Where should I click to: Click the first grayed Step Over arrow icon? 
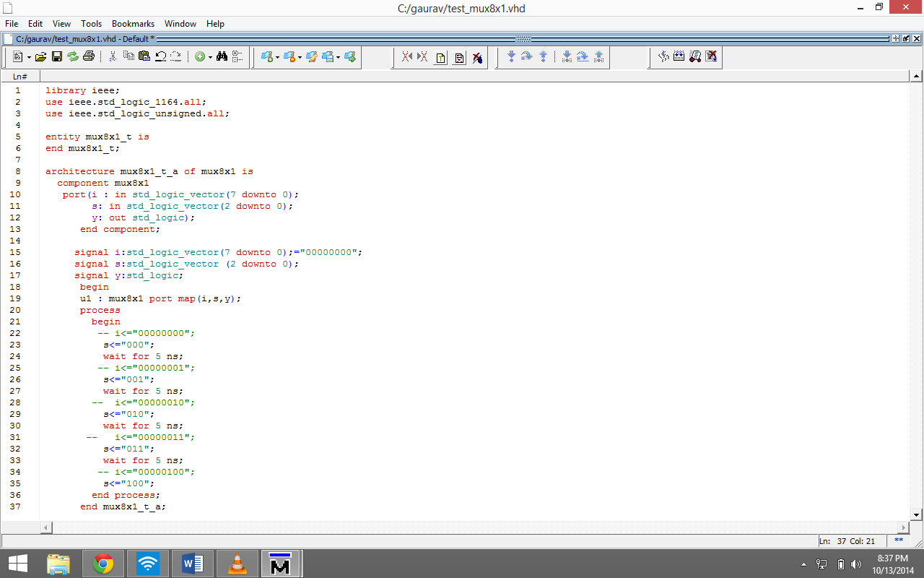pos(527,56)
